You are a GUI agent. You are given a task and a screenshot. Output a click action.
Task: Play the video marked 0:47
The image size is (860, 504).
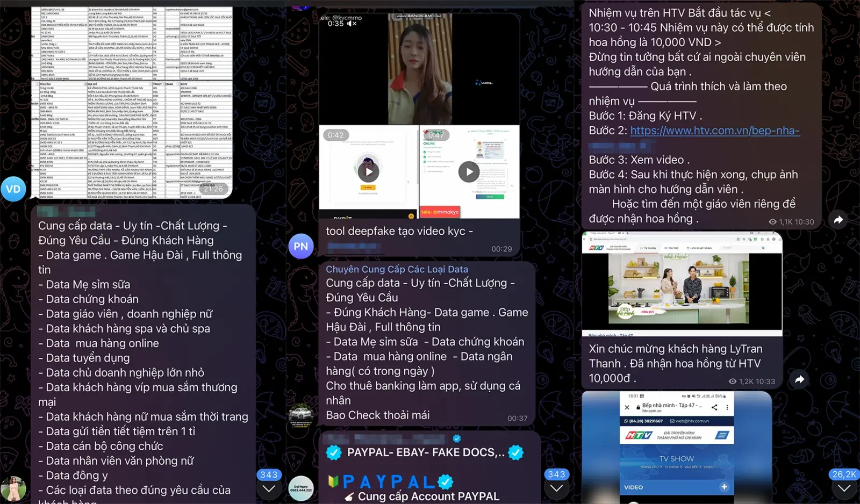click(x=469, y=172)
